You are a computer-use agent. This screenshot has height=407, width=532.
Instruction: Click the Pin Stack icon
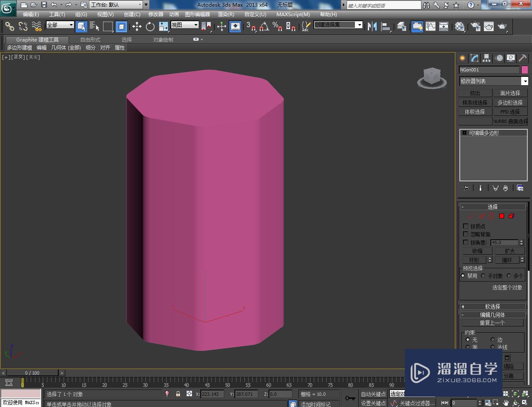(466, 188)
